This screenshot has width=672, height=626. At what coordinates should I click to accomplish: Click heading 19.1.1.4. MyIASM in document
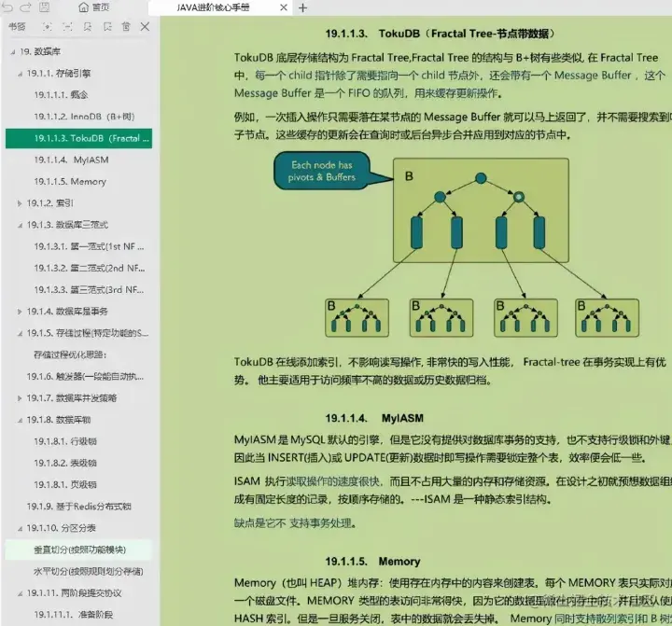[374, 418]
